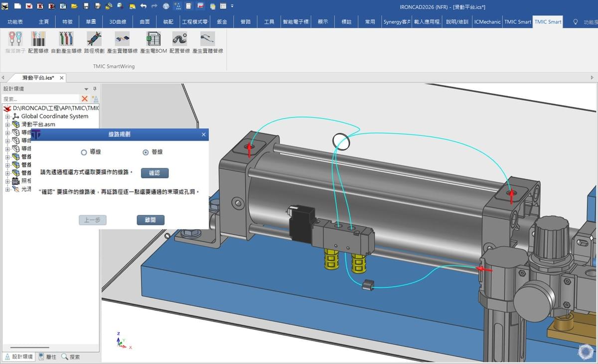Select the Global Coordinate System tree item
The width and height of the screenshot is (598, 364).
click(x=54, y=117)
